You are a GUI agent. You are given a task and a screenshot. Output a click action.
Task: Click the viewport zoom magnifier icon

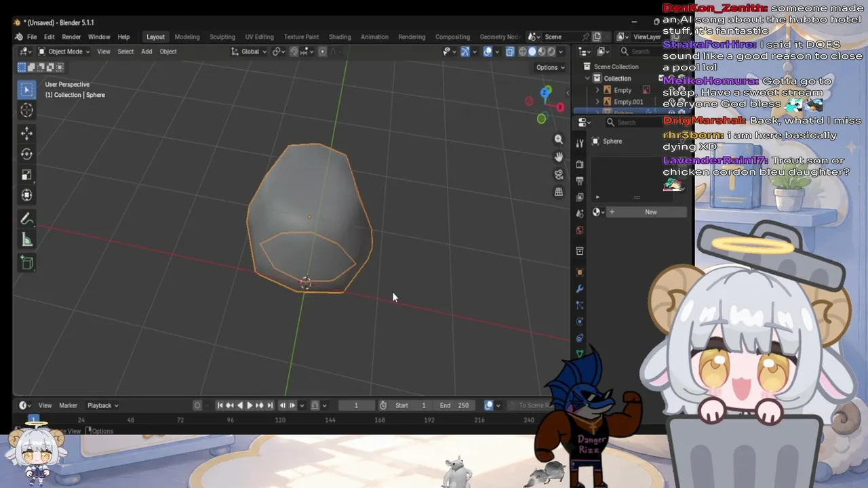point(559,139)
